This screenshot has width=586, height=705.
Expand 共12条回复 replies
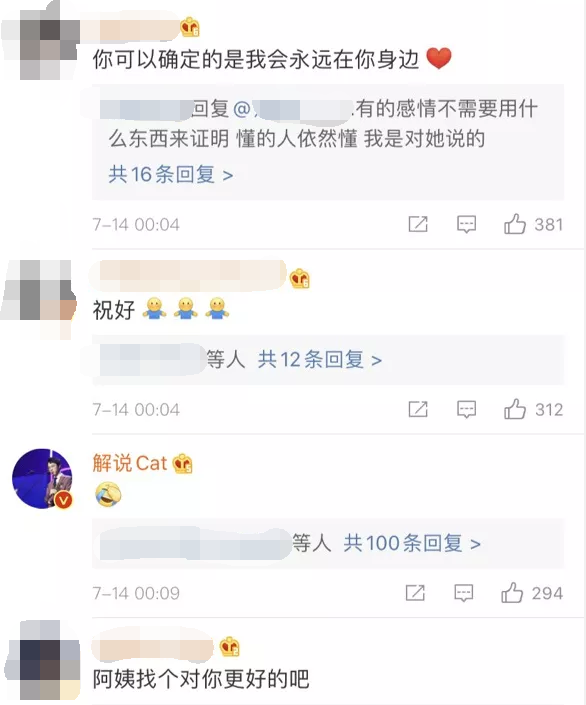320,360
